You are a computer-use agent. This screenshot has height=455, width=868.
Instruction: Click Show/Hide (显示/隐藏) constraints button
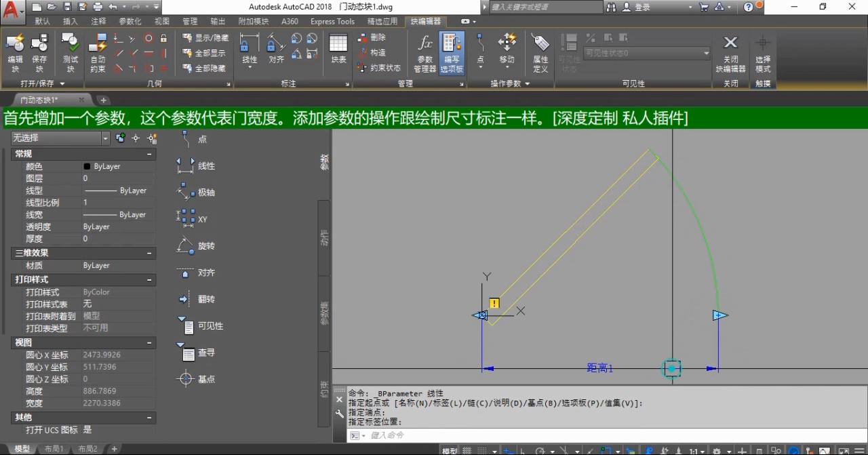coord(206,38)
